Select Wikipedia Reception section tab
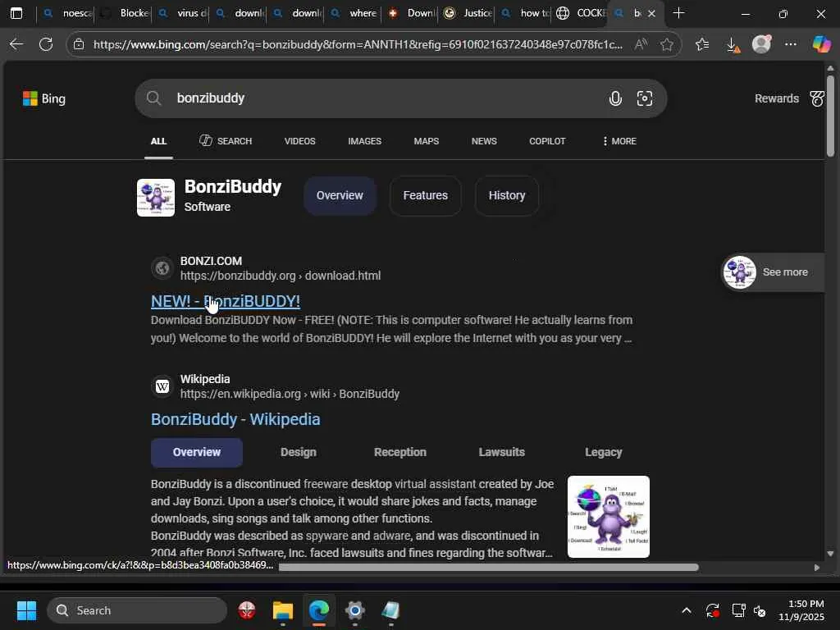Screen dimensions: 840x630 click(x=400, y=452)
